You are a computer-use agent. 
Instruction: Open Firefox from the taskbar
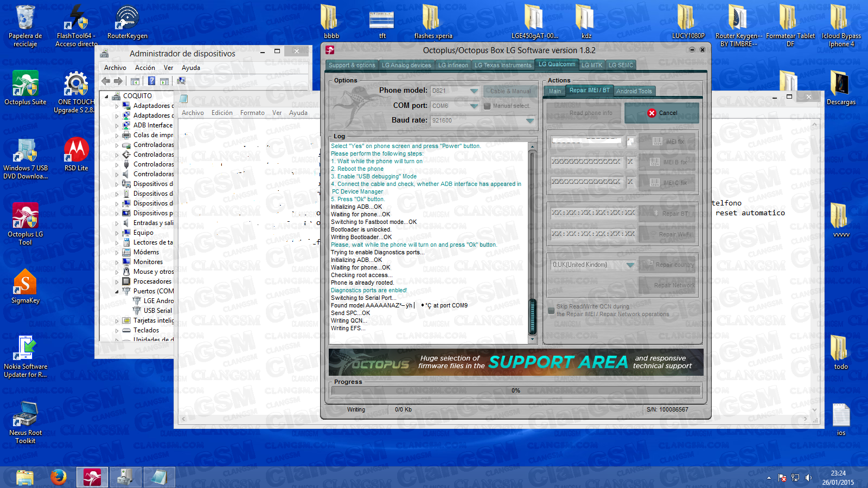click(59, 477)
